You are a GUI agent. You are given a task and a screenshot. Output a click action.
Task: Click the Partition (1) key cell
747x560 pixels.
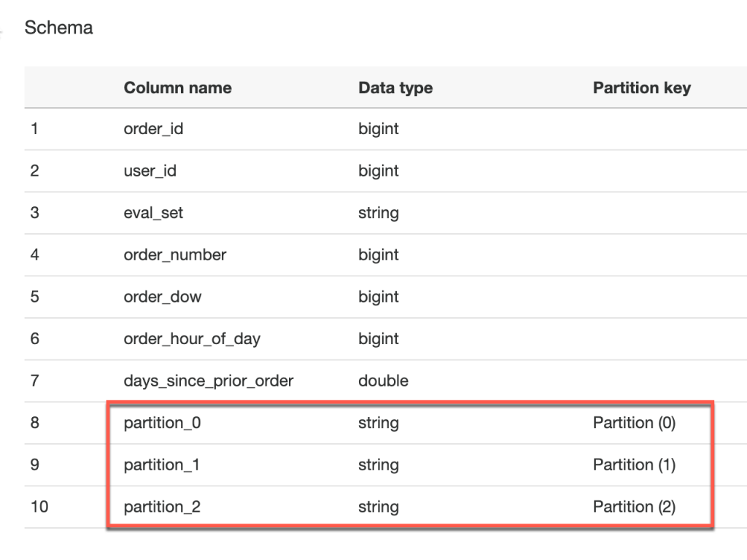point(634,464)
